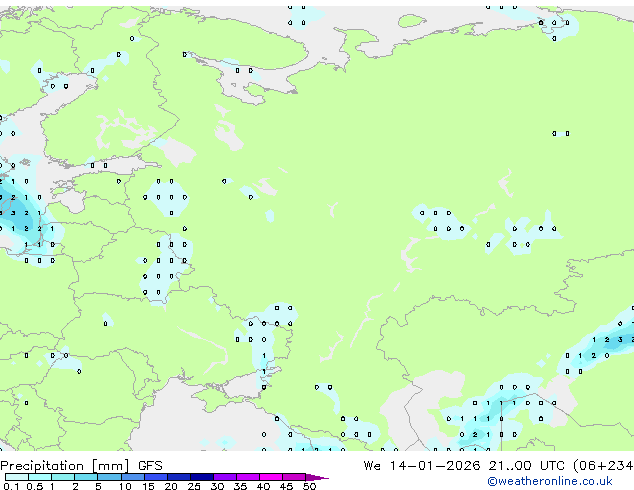The height and width of the screenshot is (490, 634).
Task: Select the 25–30 mm dark blue legend swatch
Action: [202, 477]
